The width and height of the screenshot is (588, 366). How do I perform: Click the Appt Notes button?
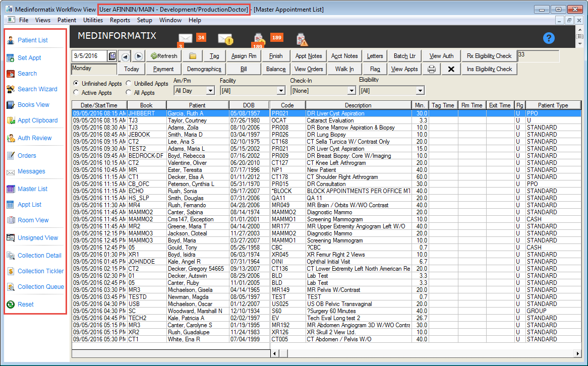click(309, 56)
